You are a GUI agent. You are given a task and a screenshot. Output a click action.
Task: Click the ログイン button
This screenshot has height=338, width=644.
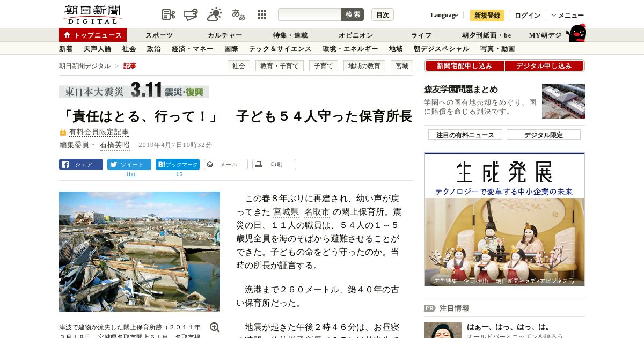[x=528, y=16]
